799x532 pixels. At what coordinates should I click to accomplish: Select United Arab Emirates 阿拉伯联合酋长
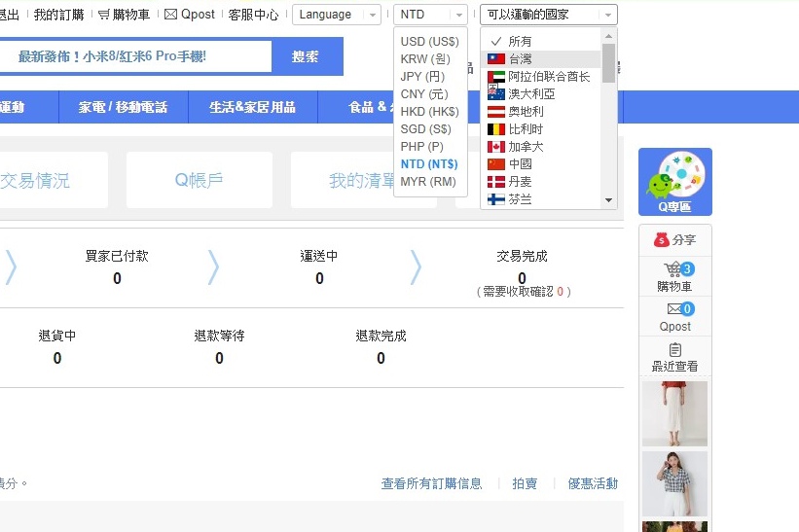[x=541, y=77]
